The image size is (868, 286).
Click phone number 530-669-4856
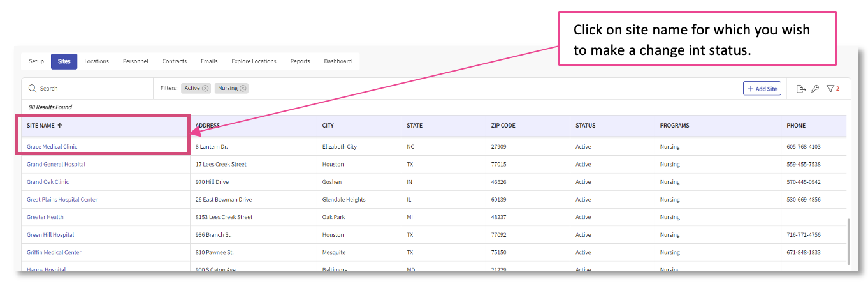(x=804, y=200)
